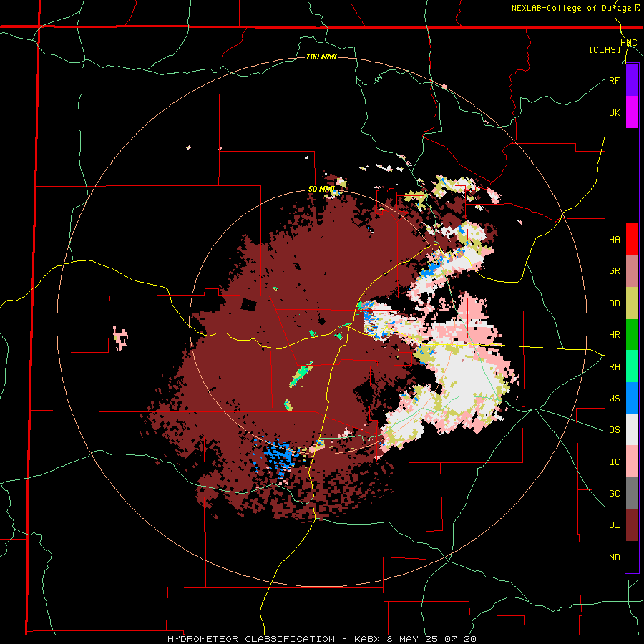Click the 100 NMI range ring label

pos(321,57)
